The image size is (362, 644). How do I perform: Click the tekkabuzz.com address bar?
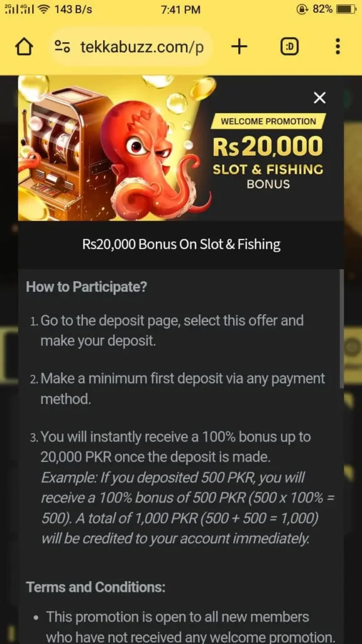click(131, 47)
